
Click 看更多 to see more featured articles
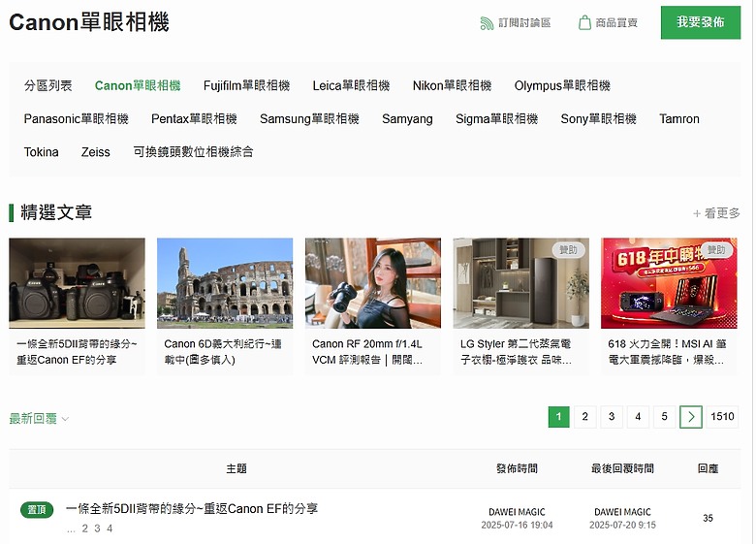pyautogui.click(x=716, y=213)
